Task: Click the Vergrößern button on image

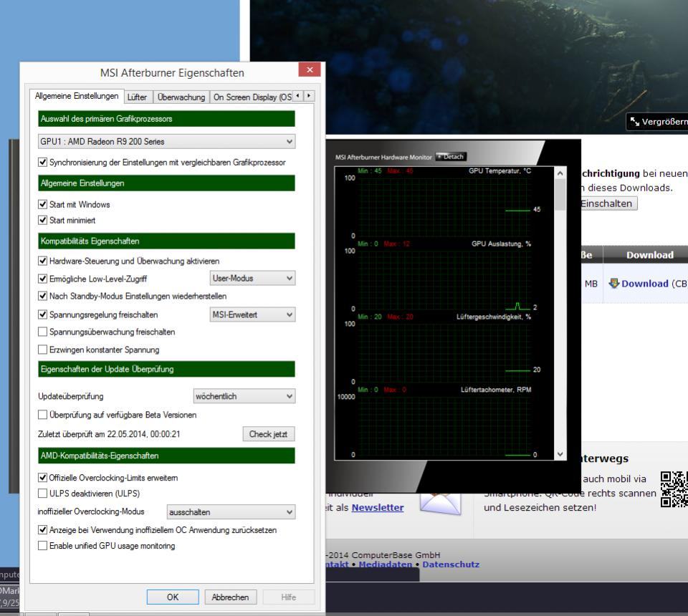Action: 657,122
